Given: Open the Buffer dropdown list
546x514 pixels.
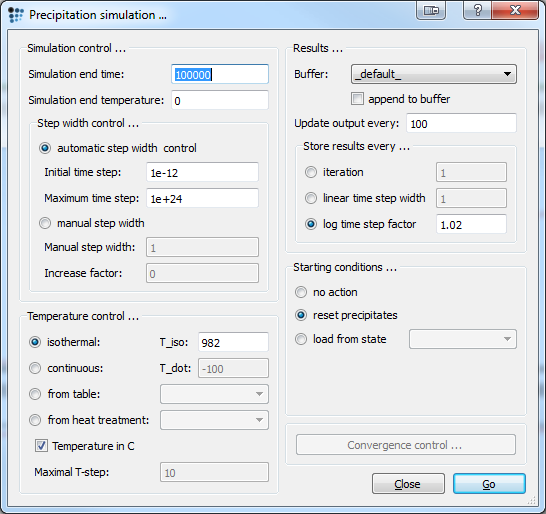Looking at the screenshot, I should [434, 74].
